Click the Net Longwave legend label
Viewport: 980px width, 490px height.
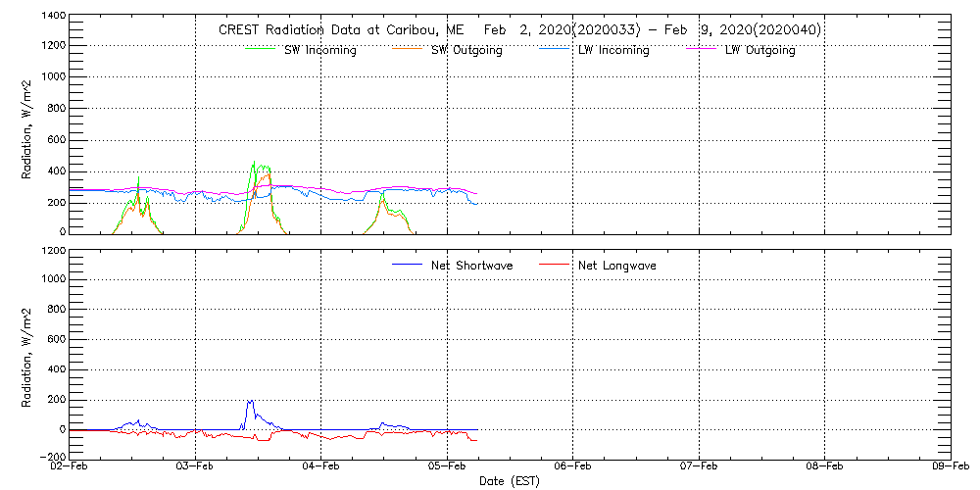coord(618,266)
